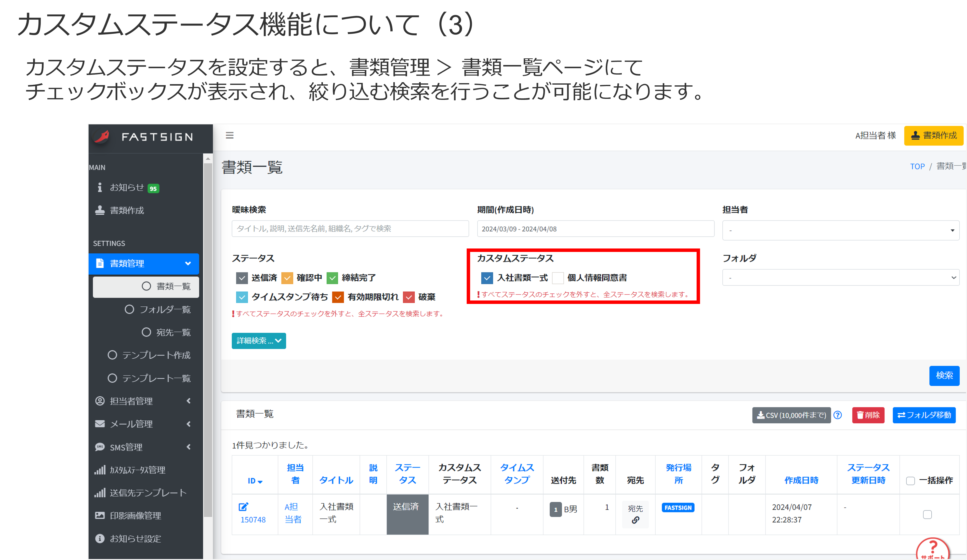
Task: Click the blue 検索 button
Action: click(x=944, y=376)
